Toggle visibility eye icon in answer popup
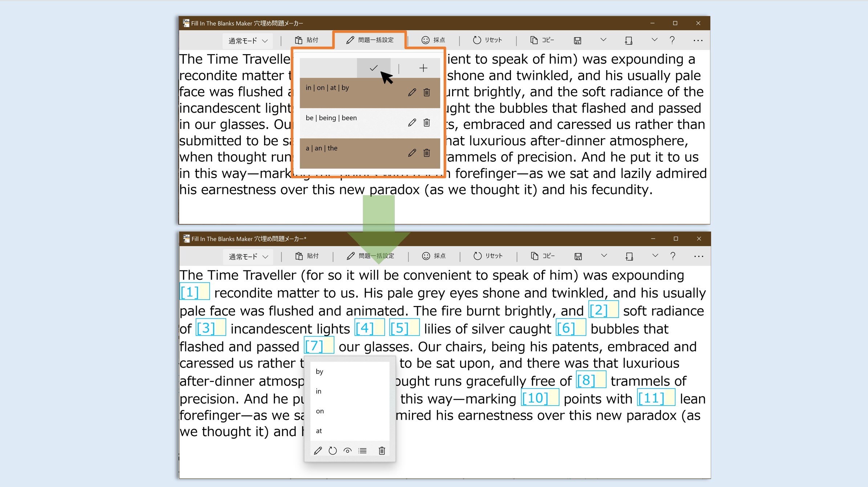 347,450
